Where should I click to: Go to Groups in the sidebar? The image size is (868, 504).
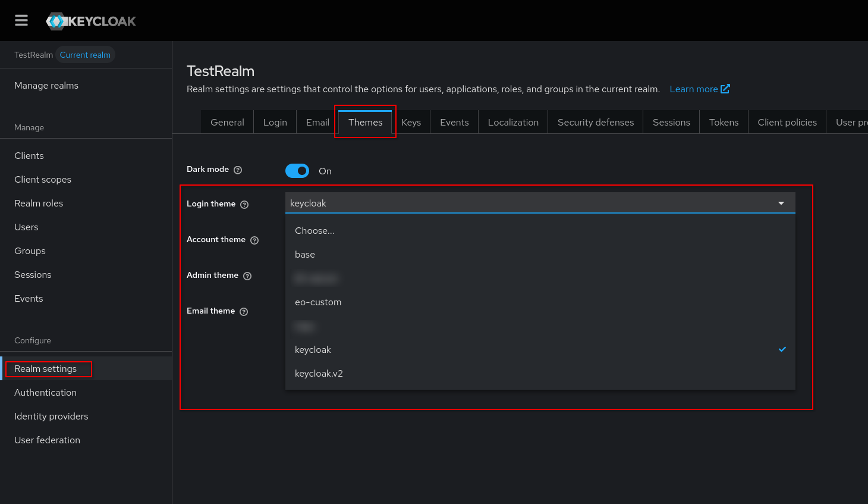tap(86, 251)
